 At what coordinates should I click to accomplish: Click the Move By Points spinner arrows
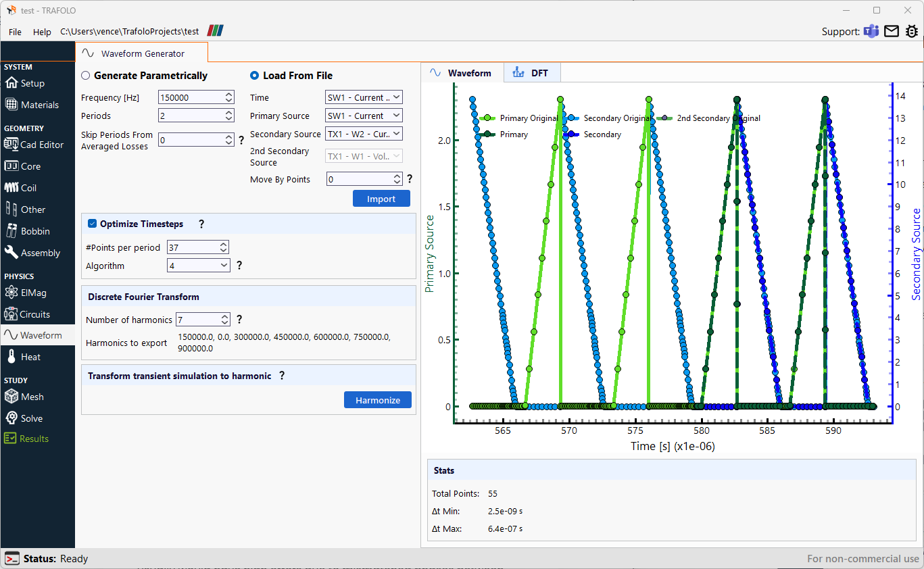397,179
